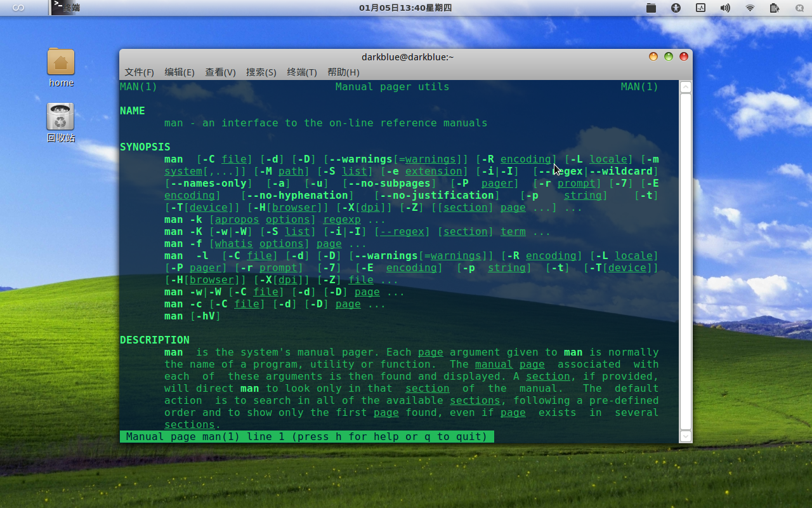Click 'an interface to the on-line reference manuals'
812x508 pixels.
(x=345, y=123)
